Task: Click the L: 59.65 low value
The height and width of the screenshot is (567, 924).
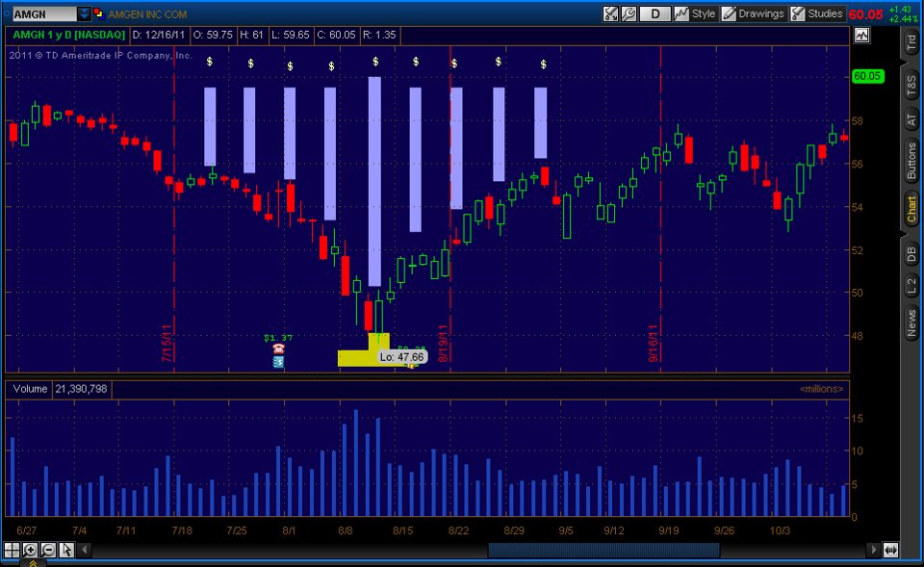Action: tap(290, 35)
